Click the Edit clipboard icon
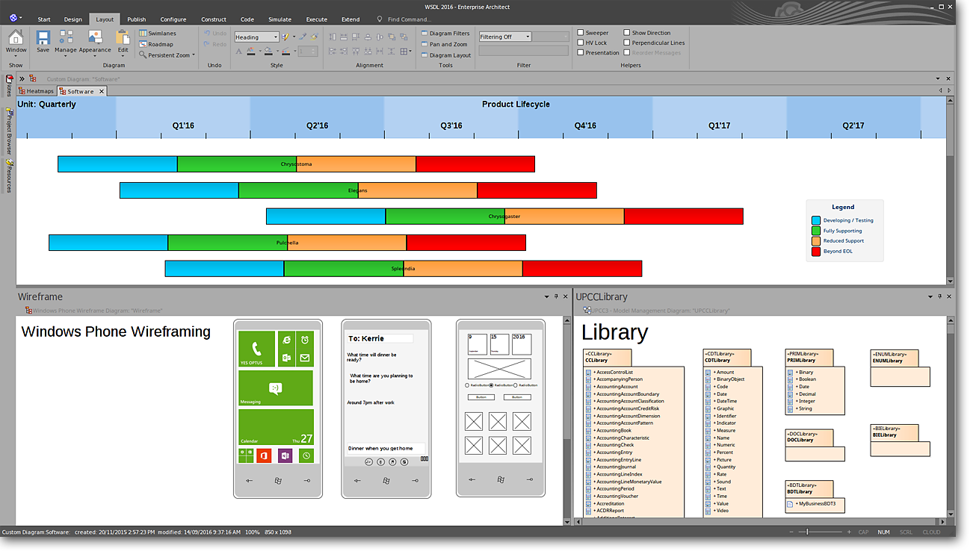979x560 pixels. click(123, 41)
